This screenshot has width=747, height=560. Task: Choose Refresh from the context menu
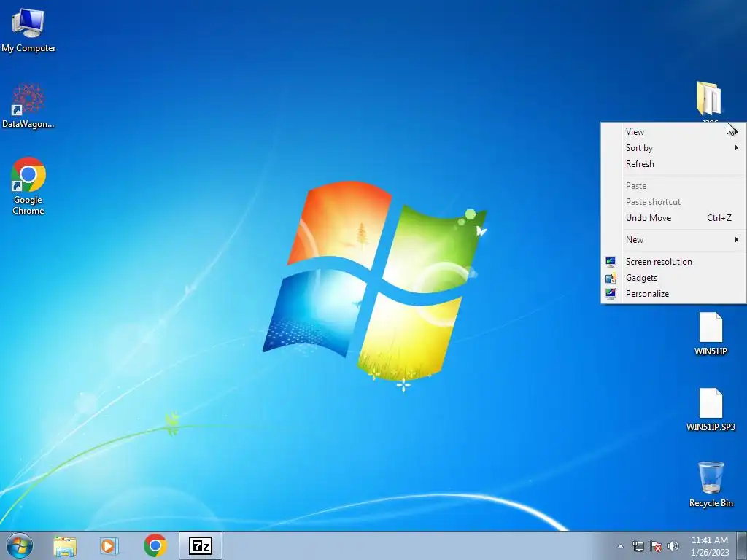[x=673, y=164]
